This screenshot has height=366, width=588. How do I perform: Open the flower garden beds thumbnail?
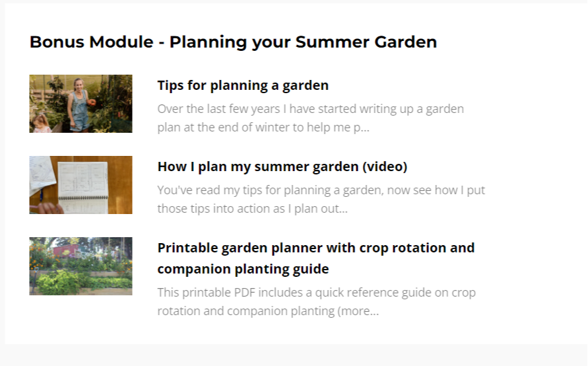point(81,266)
